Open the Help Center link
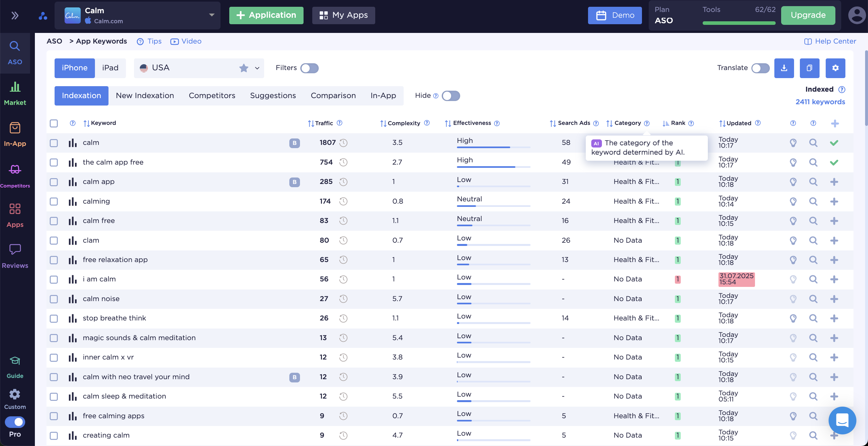Screen dimensions: 868x446 [830, 41]
